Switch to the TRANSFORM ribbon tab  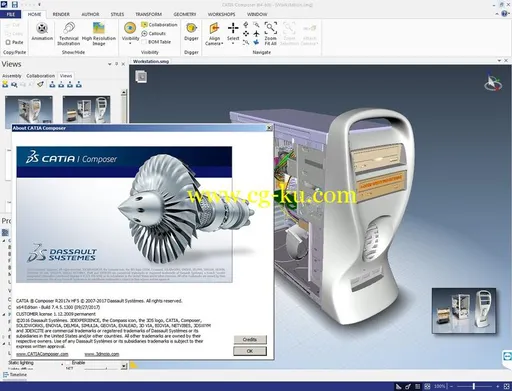(x=148, y=14)
